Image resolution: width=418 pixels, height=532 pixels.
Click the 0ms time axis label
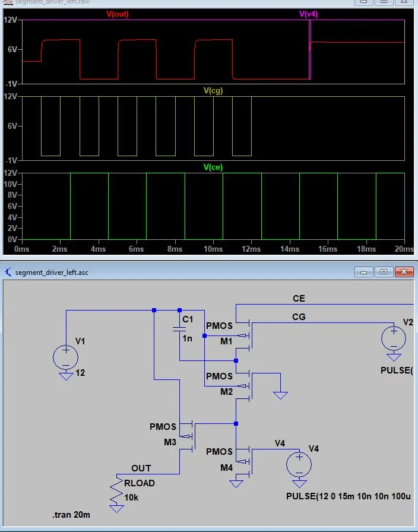(x=21, y=249)
